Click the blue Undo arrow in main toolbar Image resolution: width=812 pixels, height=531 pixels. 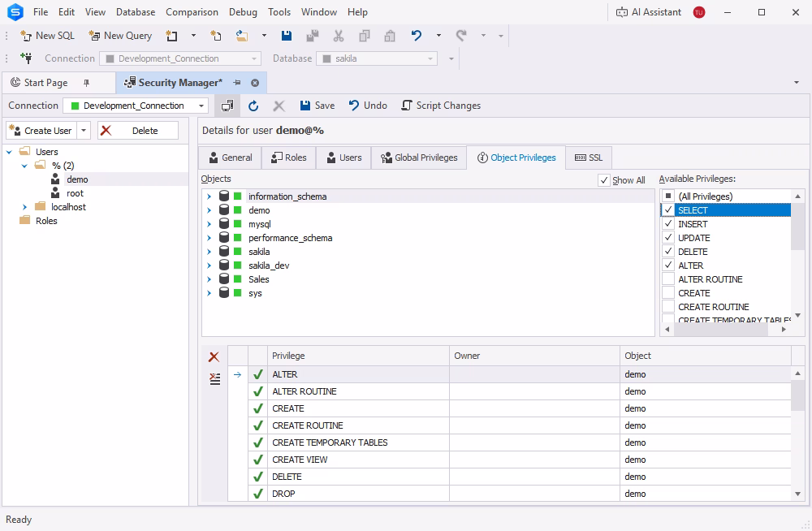click(x=417, y=36)
